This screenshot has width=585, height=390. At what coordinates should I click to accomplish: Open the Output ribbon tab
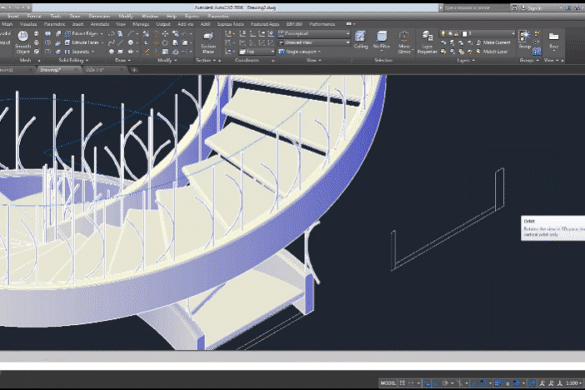163,24
